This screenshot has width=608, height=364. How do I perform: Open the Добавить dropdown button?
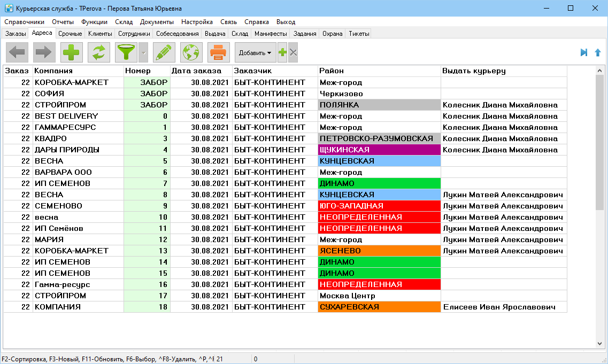(x=255, y=53)
